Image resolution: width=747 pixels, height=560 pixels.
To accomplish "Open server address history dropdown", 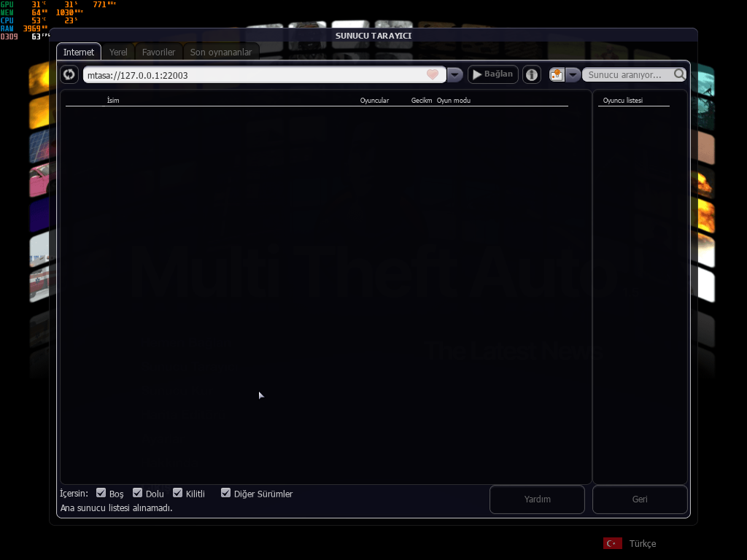I will [x=455, y=75].
